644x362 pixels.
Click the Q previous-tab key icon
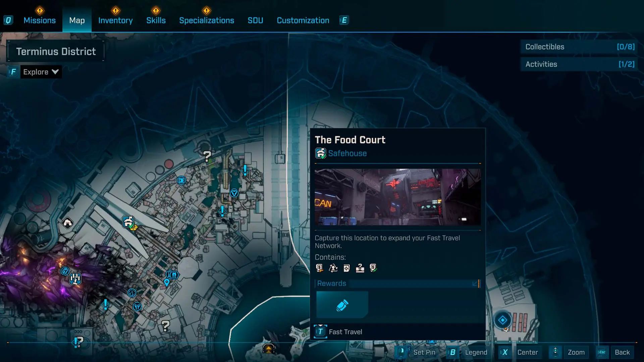8,20
